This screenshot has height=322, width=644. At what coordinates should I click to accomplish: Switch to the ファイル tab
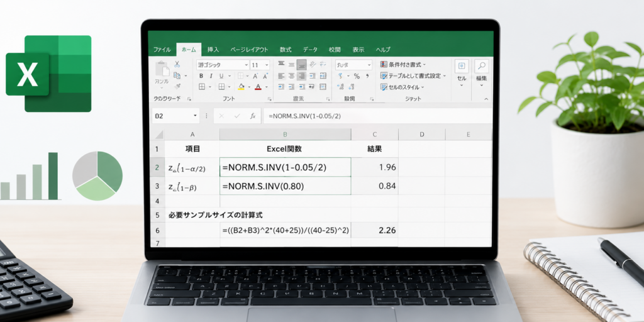[162, 50]
